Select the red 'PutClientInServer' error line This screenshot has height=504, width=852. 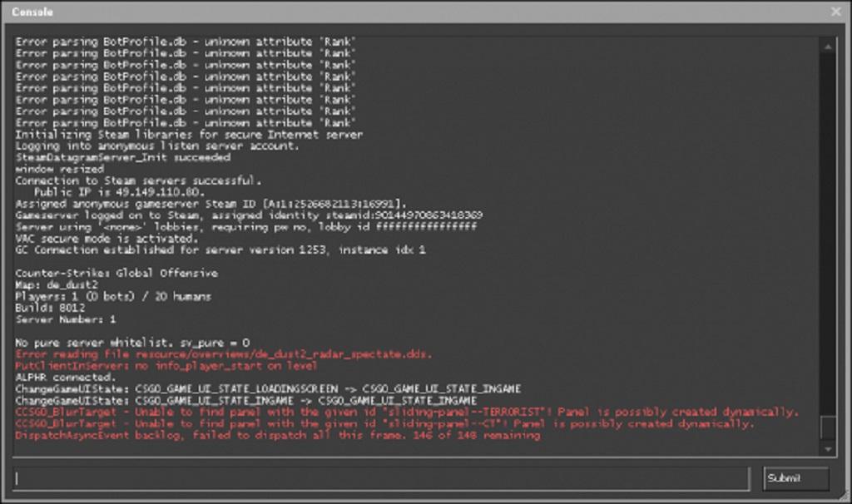(x=166, y=366)
